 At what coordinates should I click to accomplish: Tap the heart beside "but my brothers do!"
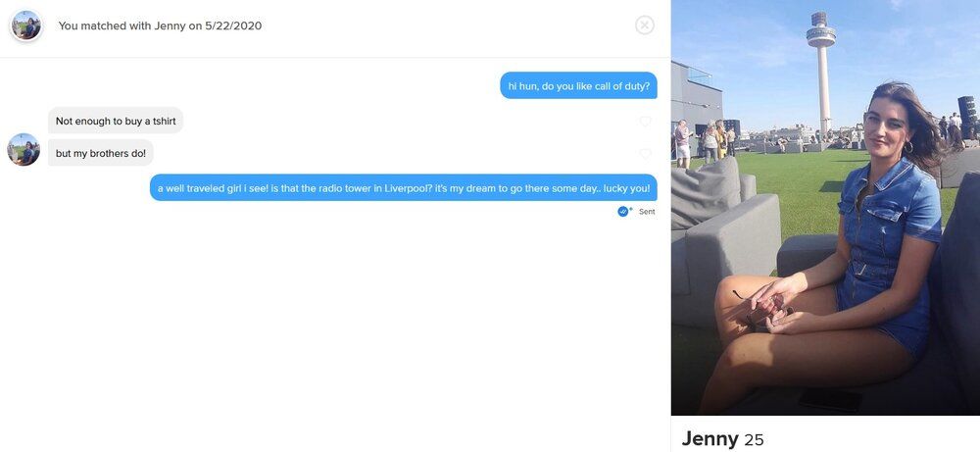(x=645, y=153)
